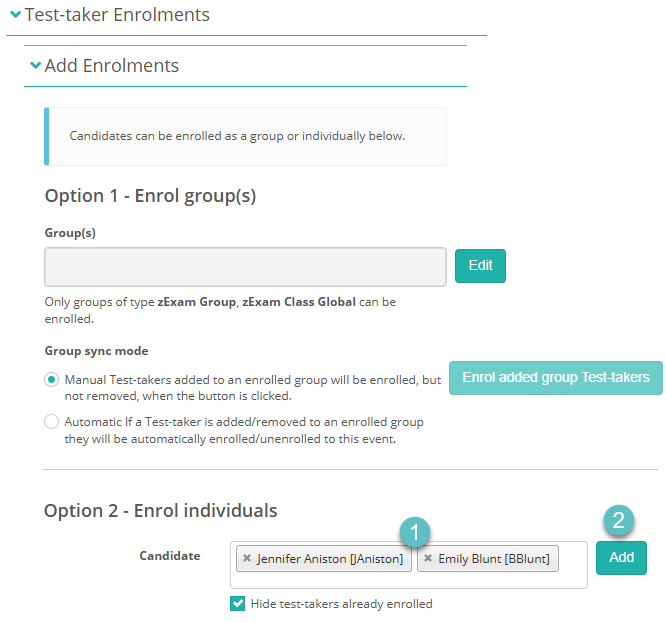Select Emily Blunt [BBlunt] tag
The width and height of the screenshot is (666, 623).
(x=494, y=558)
